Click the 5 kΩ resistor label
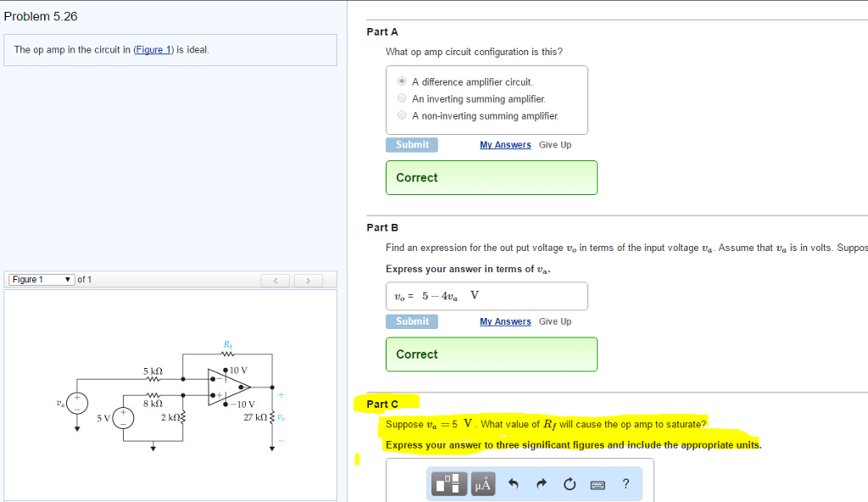 153,371
